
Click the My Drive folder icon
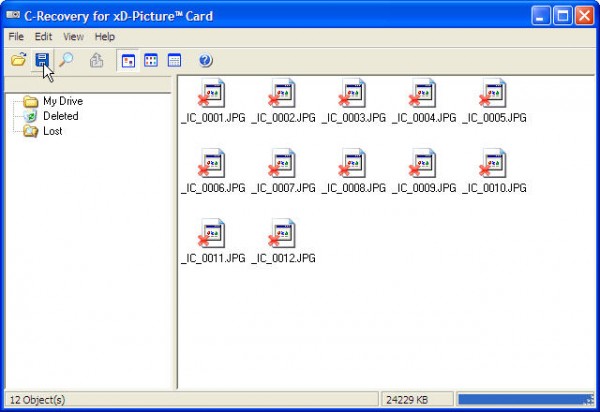click(31, 101)
